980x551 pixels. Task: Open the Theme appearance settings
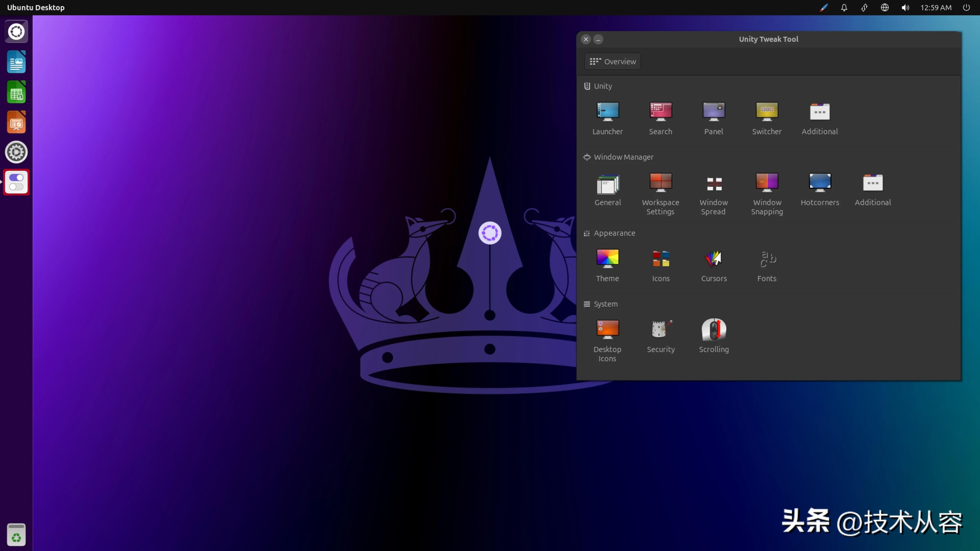coord(608,265)
